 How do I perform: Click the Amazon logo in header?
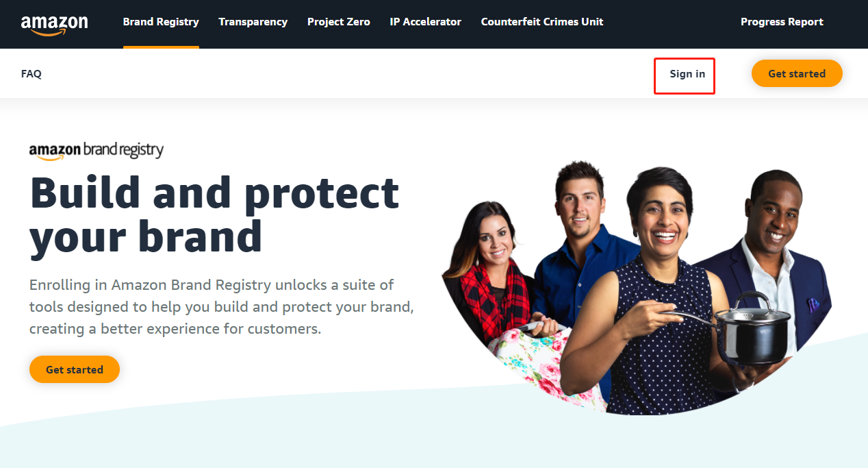tap(54, 23)
